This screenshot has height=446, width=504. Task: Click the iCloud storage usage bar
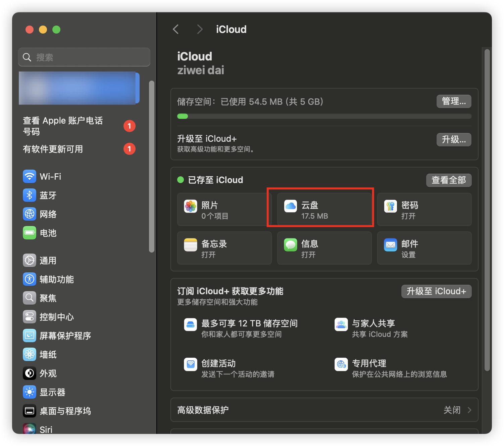point(324,117)
